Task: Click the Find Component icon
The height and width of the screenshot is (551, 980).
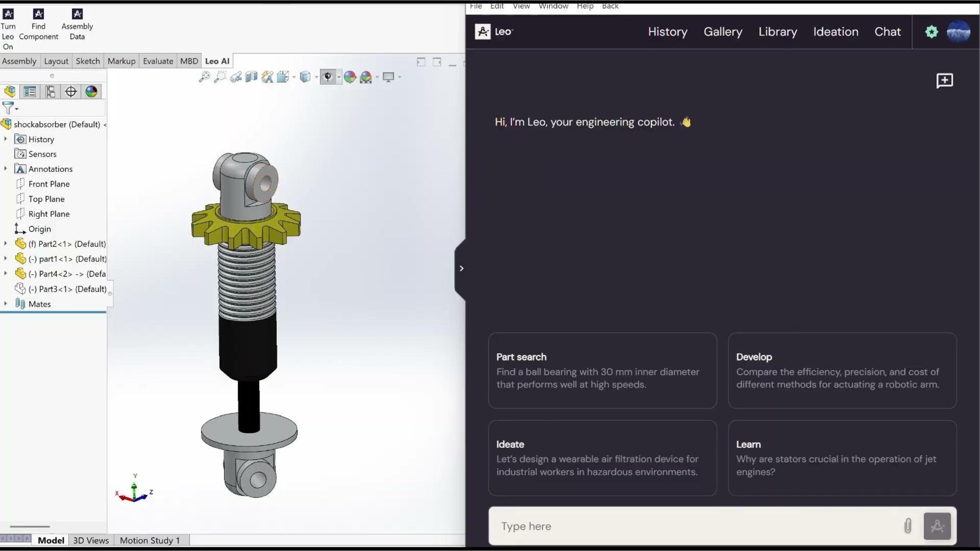Action: tap(39, 14)
